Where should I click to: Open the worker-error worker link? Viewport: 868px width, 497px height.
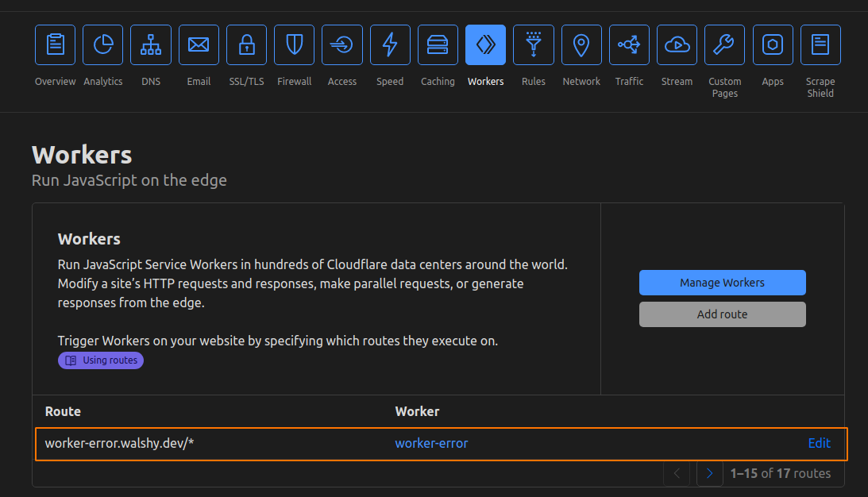[x=431, y=443]
